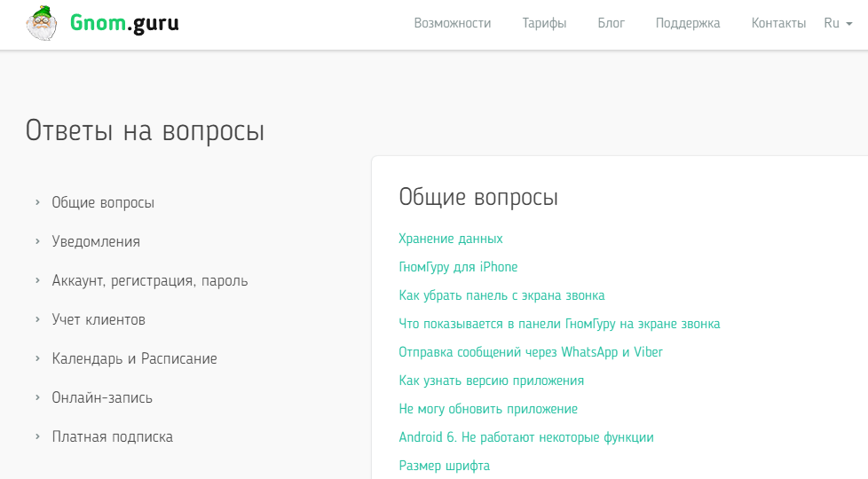Open the ГномГуру для iPhone link
The image size is (868, 479).
(458, 267)
